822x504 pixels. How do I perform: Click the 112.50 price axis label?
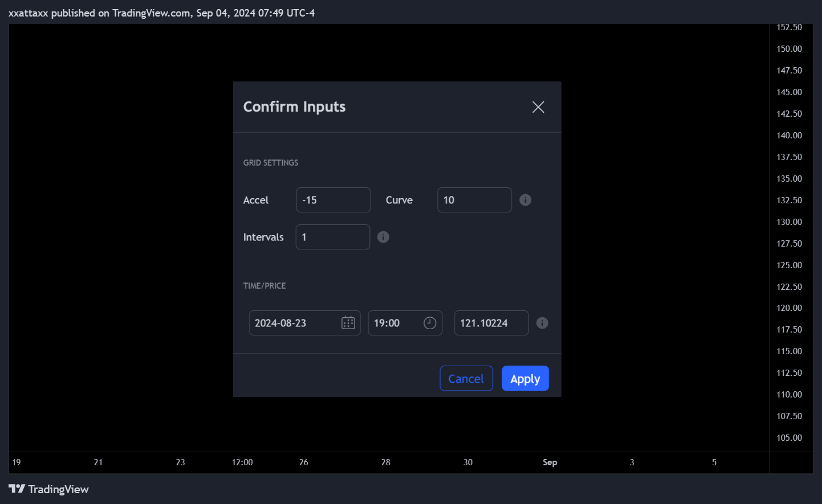tap(789, 373)
